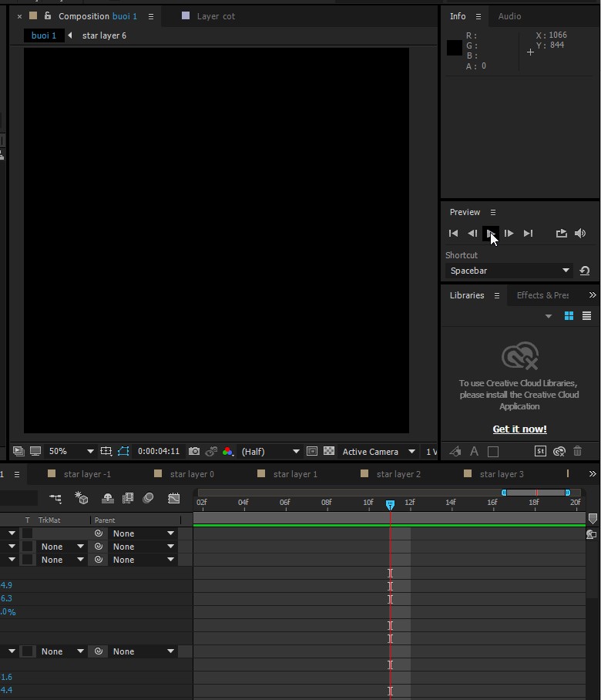Screen dimensions: 601x700
Task: Select buoi 1 in composition breadcrumb
Action: (44, 35)
